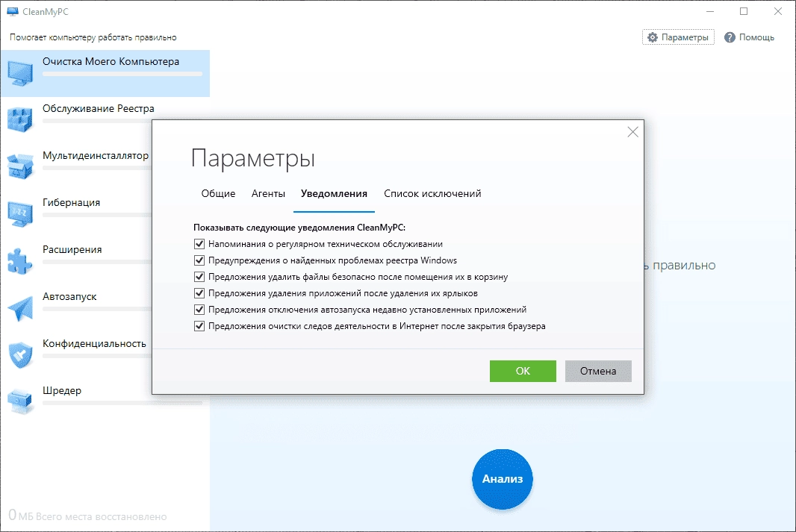Click the CleanMyPC app icon in title bar
Viewport: 796px width, 532px height.
tap(13, 11)
